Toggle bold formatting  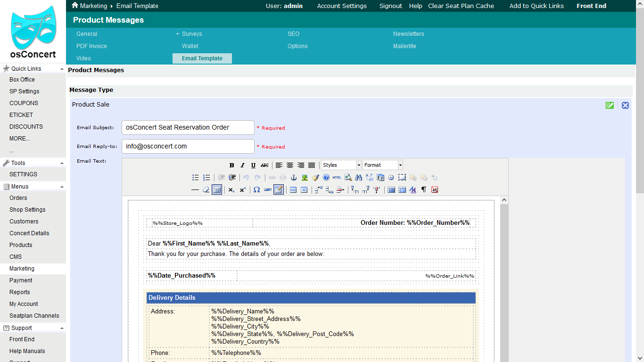tap(231, 165)
